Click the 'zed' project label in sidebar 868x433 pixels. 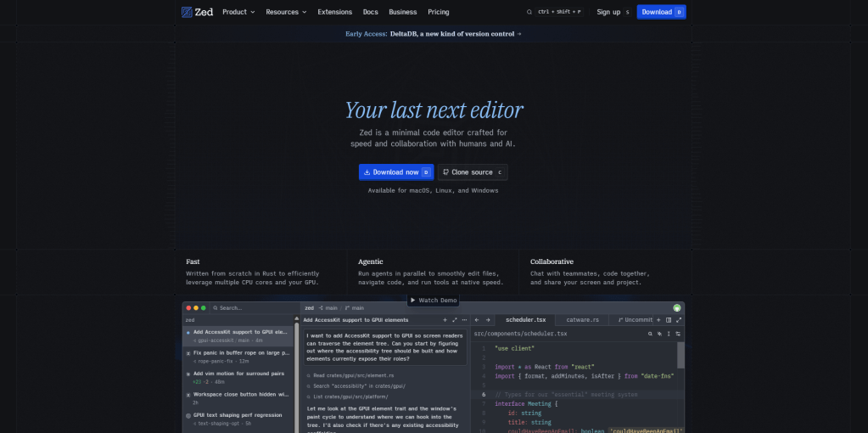click(x=190, y=320)
